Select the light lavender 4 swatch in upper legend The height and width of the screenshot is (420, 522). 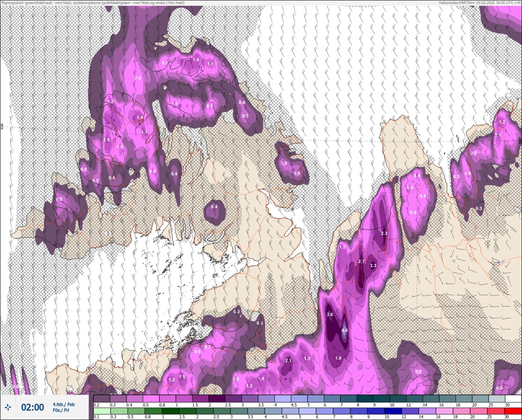click(283, 398)
